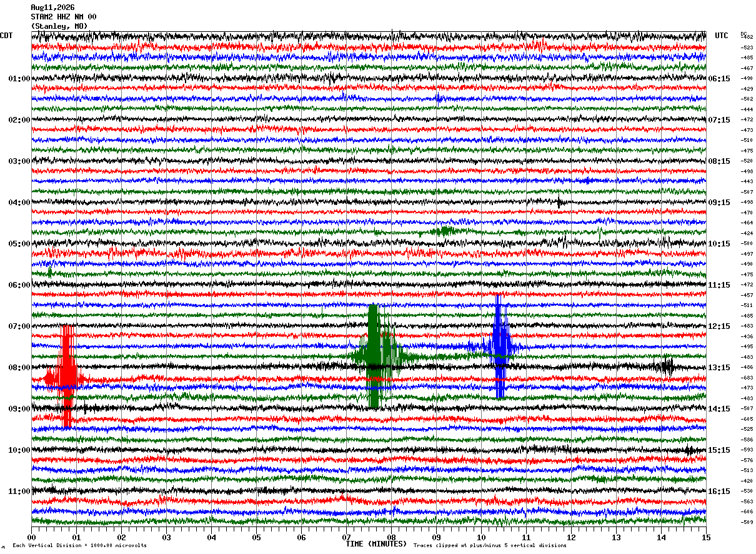Select the 04:00 CDT row label
The height and width of the screenshot is (554, 756).
pos(19,203)
